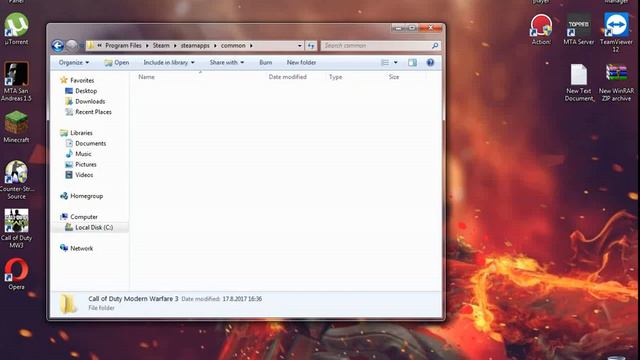
Task: Open the Share with dropdown
Action: point(227,62)
